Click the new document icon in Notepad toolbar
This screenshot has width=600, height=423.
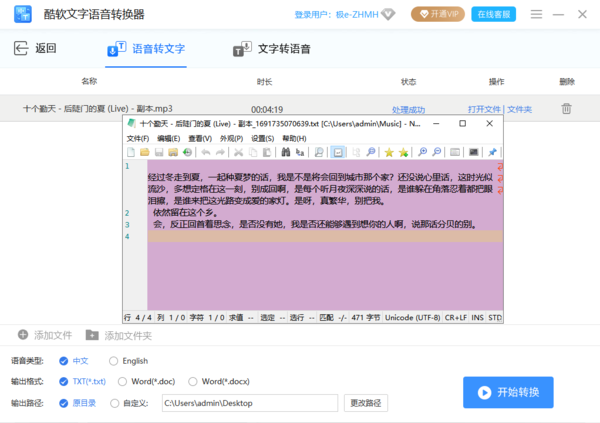click(x=130, y=152)
